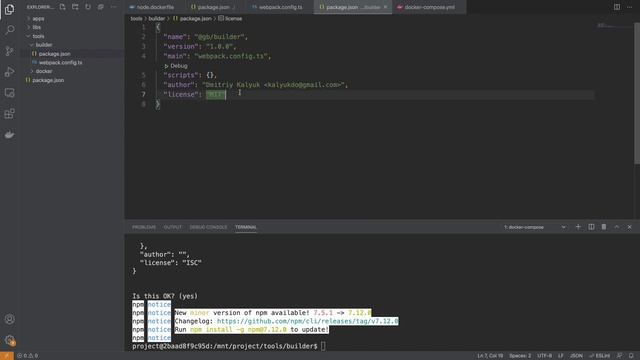Close the terminal panel

point(629,227)
